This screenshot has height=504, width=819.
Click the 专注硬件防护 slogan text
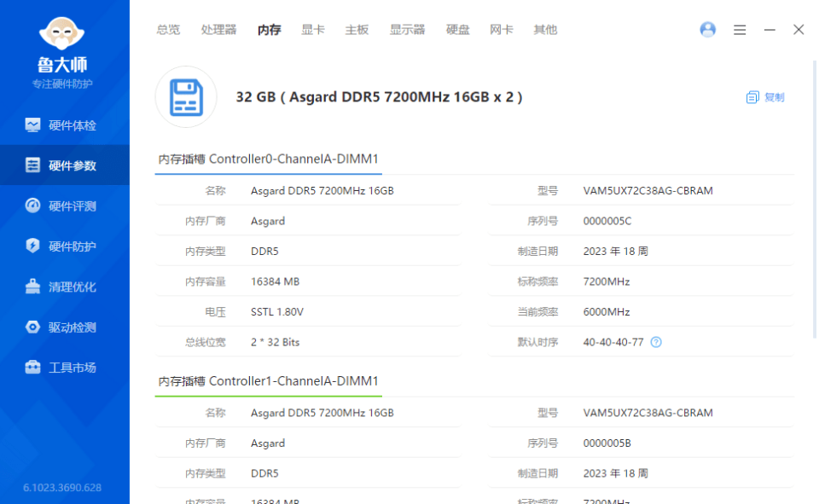coord(62,84)
